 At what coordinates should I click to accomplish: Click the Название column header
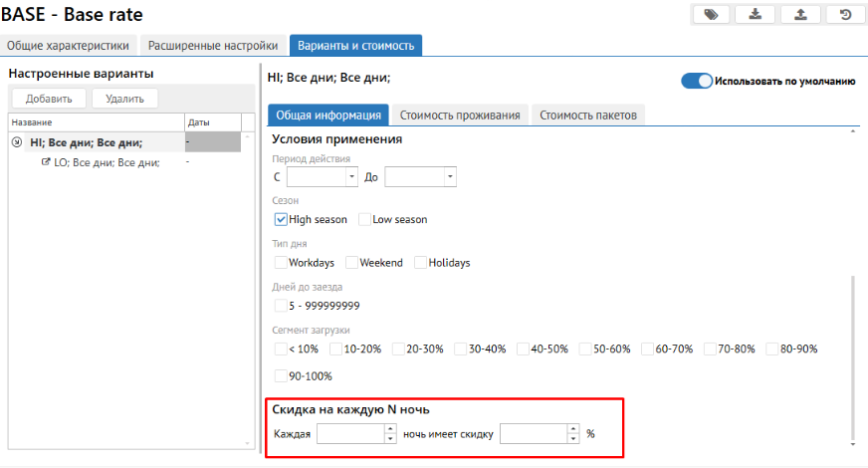point(97,122)
